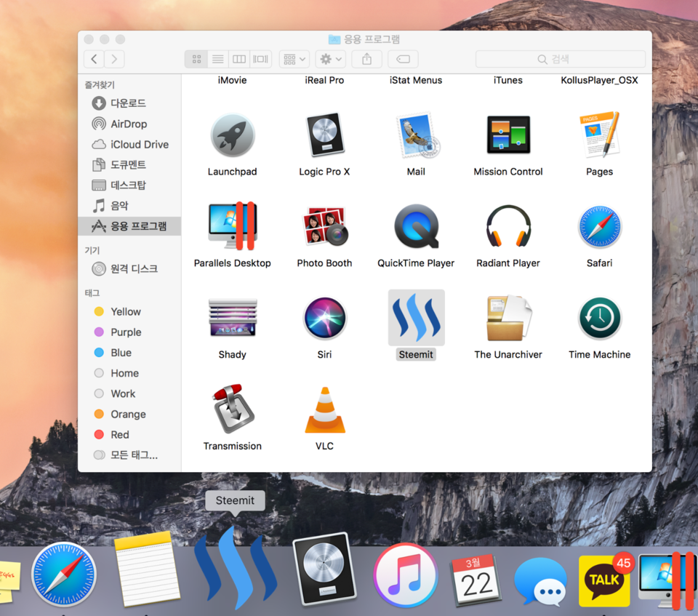The width and height of the screenshot is (698, 616).
Task: Open the item arrangement dropdown
Action: click(x=294, y=59)
